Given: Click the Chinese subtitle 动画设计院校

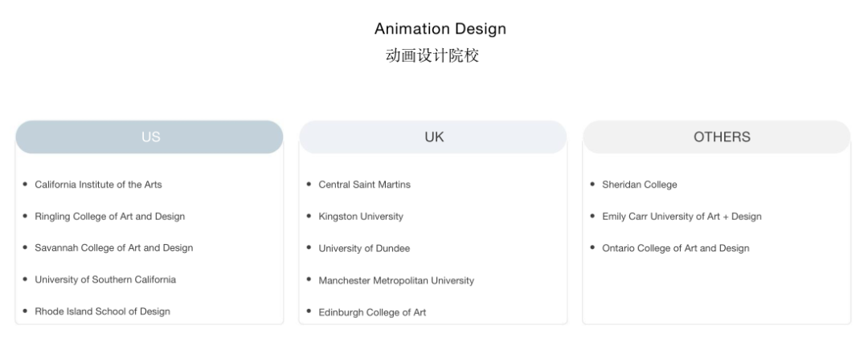Looking at the screenshot, I should click(x=432, y=55).
